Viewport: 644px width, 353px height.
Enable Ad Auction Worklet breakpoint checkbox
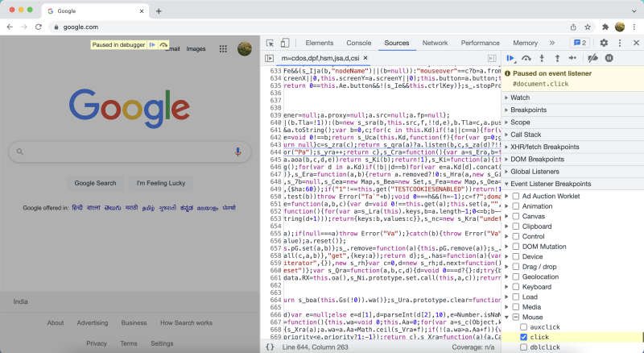[x=516, y=197]
